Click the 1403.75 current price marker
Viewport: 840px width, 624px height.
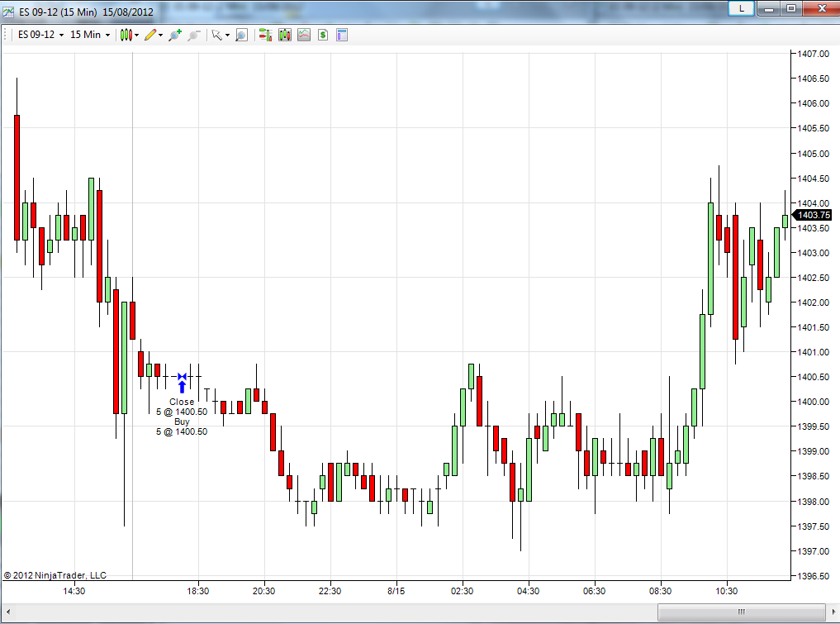(812, 215)
